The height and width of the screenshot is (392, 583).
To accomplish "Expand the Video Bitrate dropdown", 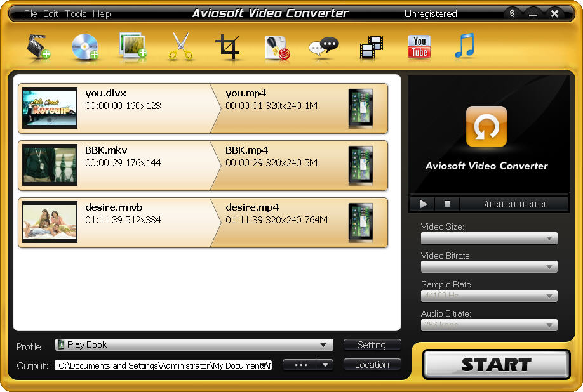I will click(x=489, y=267).
